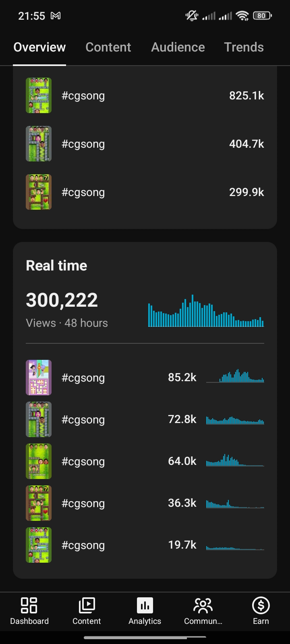Tap the battery indicator in status bar
This screenshot has height=644, width=290.
tap(262, 16)
